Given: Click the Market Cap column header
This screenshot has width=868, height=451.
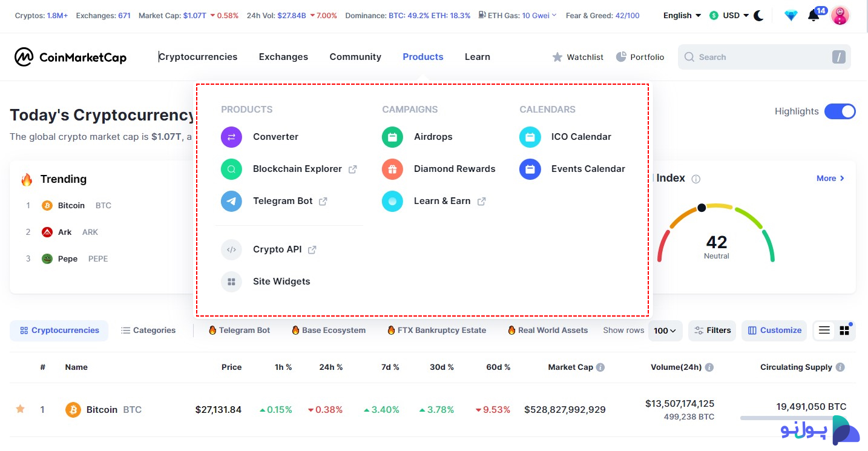Looking at the screenshot, I should (570, 367).
